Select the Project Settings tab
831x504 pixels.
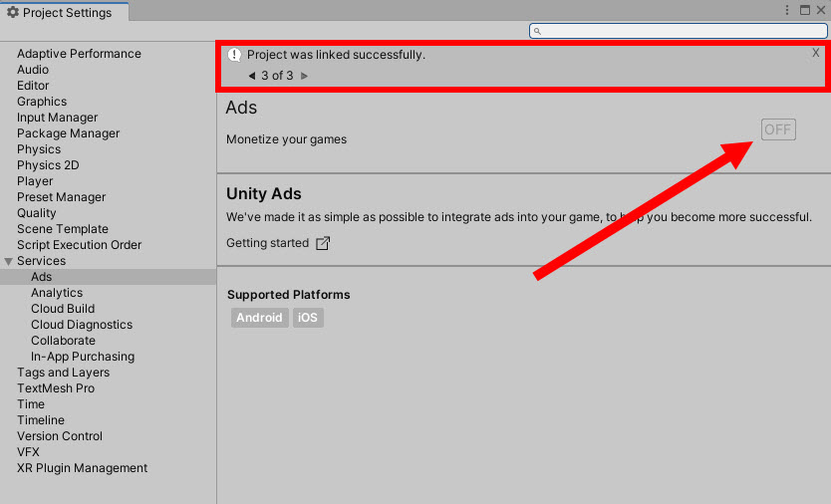(64, 12)
